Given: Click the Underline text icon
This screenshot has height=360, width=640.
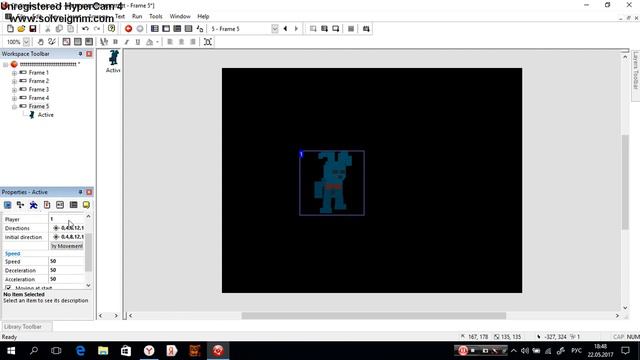Looking at the screenshot, I should [138, 42].
